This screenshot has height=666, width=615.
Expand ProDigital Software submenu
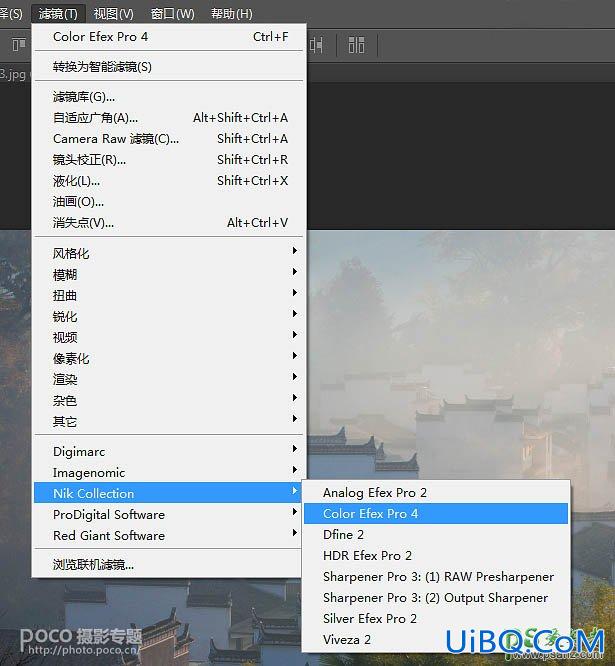click(x=169, y=514)
